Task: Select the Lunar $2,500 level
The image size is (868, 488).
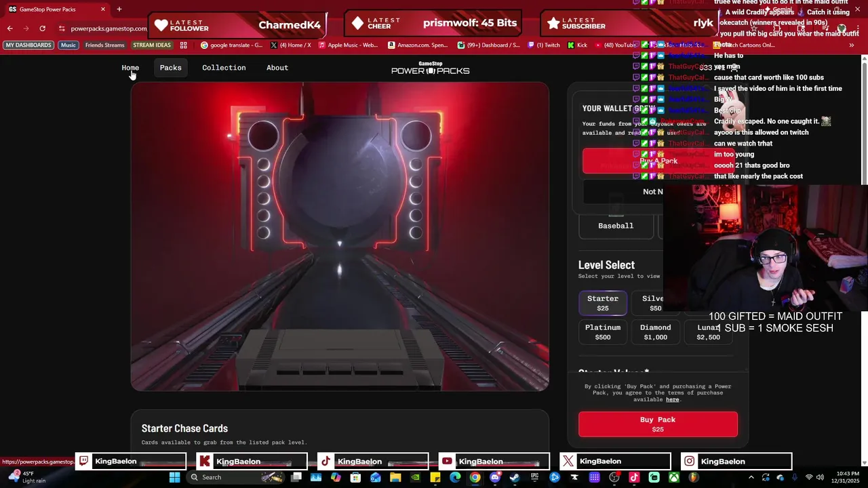Action: click(x=708, y=332)
